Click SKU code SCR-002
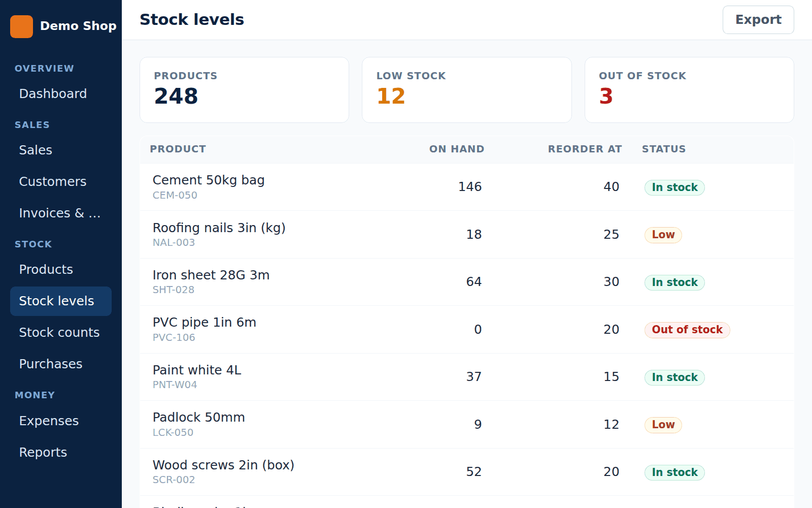This screenshot has width=812, height=508. [x=174, y=480]
